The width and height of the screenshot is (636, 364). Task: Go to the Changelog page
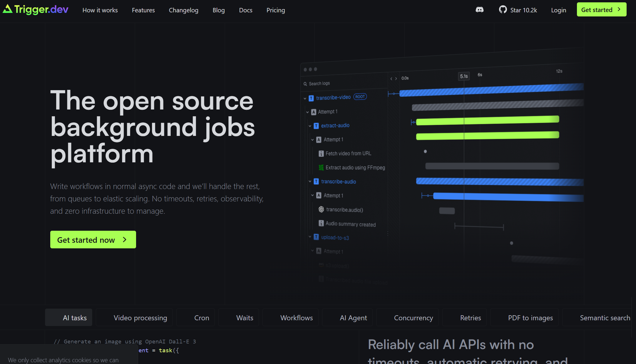click(183, 10)
